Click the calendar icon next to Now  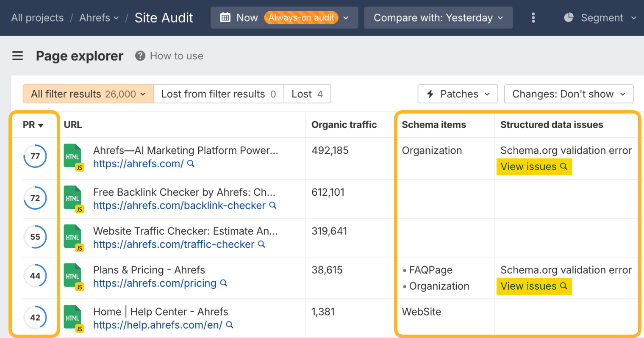225,18
